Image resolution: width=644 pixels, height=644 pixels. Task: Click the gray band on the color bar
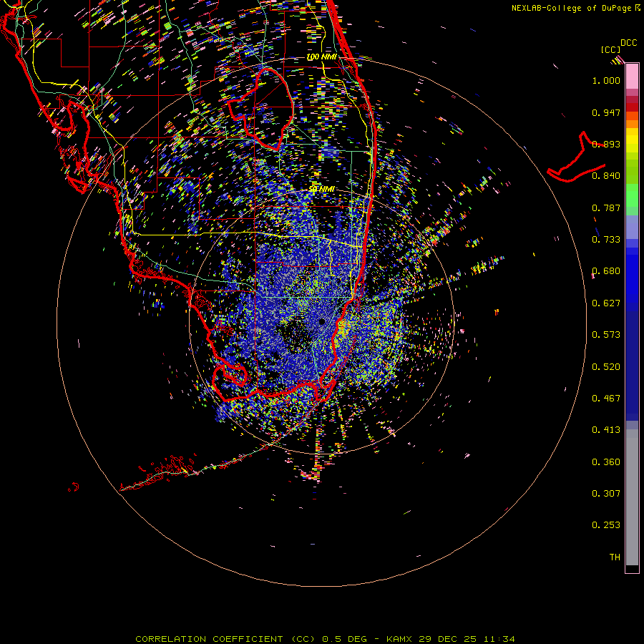coord(632,497)
